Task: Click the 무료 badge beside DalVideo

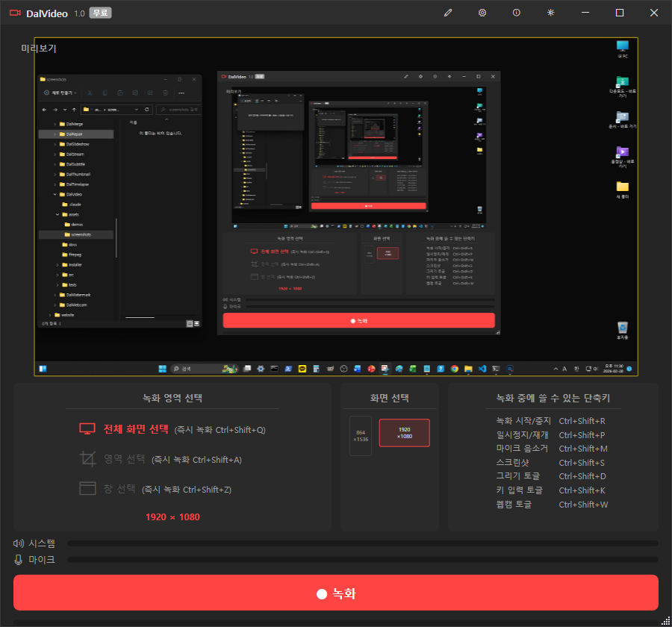Action: coord(101,13)
